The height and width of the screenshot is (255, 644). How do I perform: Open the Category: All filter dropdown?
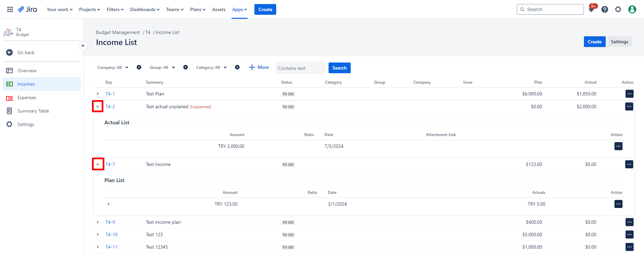pos(211,68)
